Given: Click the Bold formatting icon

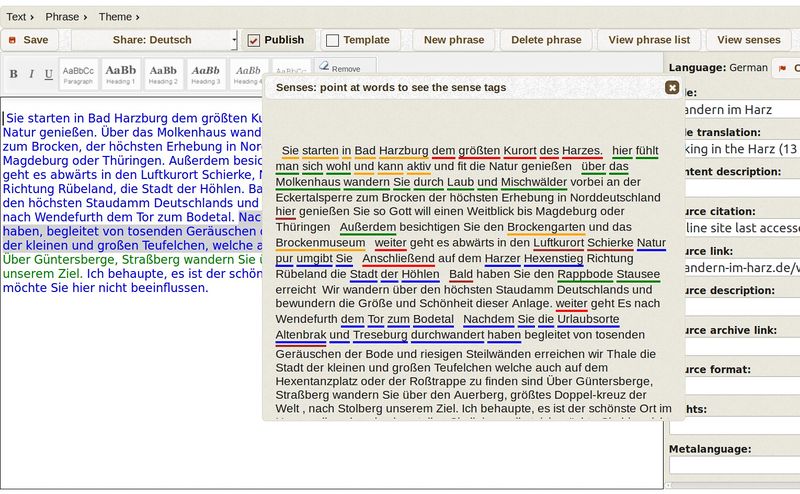Looking at the screenshot, I should (13, 74).
